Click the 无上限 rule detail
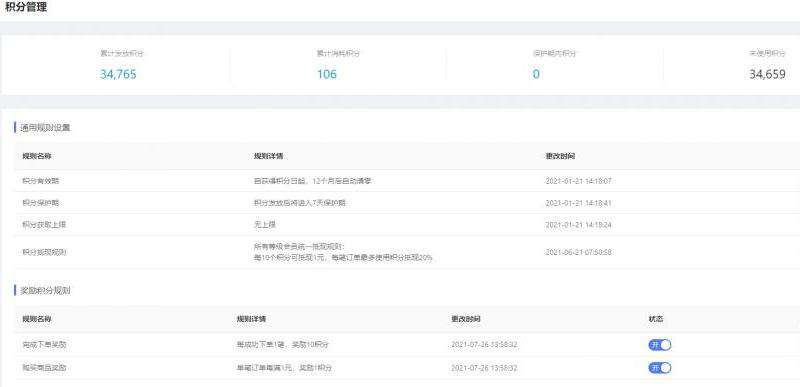Viewport: 800px width, 387px height. coord(265,225)
